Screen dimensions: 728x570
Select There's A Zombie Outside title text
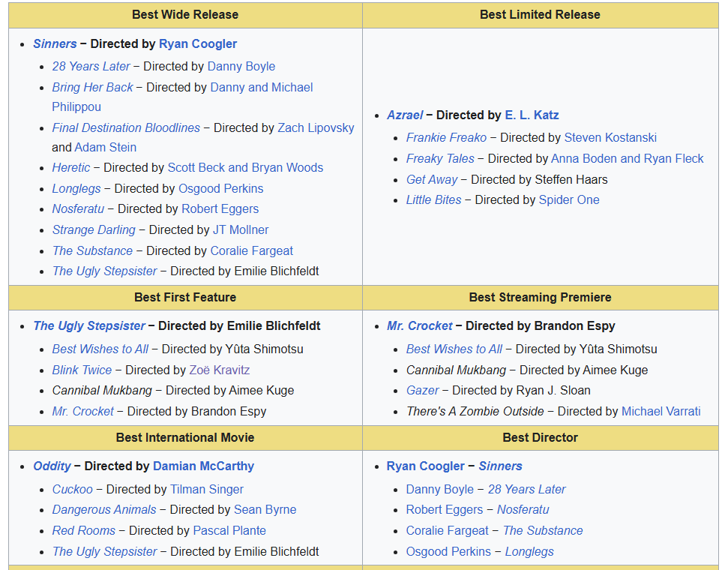pos(475,412)
